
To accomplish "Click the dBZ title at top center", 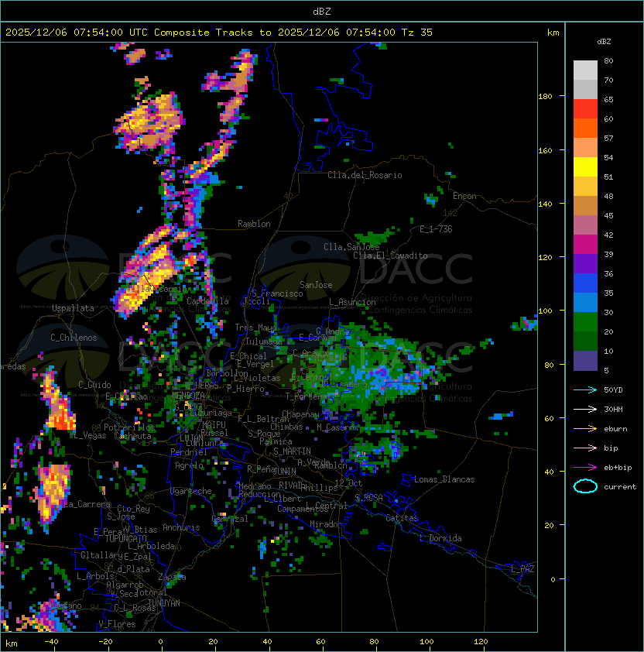I will tap(322, 12).
